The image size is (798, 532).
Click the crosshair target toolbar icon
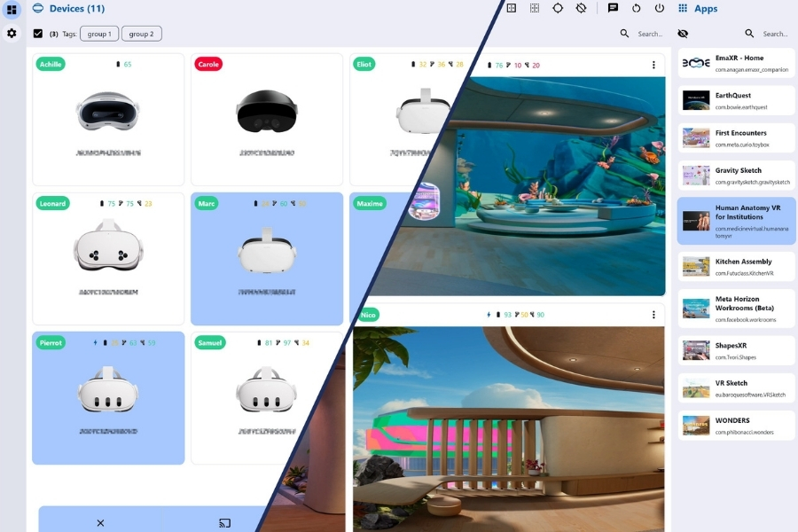point(558,8)
